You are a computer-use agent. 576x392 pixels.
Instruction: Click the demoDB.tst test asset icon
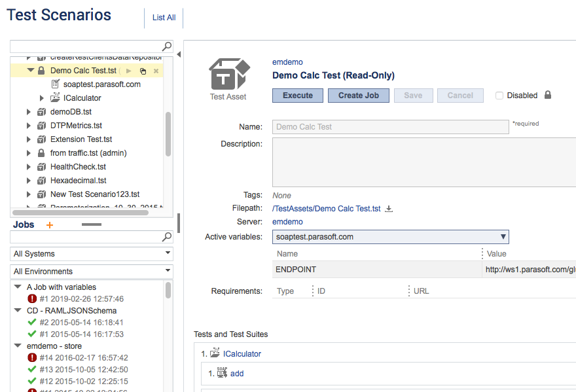41,112
